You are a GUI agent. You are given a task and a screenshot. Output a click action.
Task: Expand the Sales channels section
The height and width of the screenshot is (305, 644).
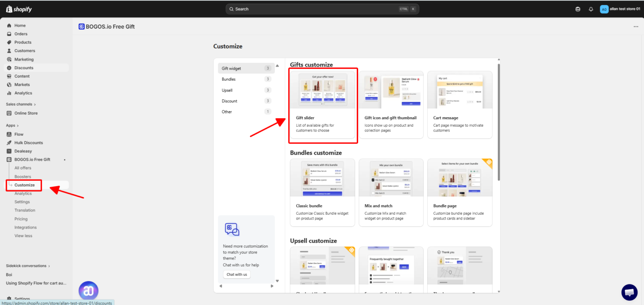coord(20,104)
